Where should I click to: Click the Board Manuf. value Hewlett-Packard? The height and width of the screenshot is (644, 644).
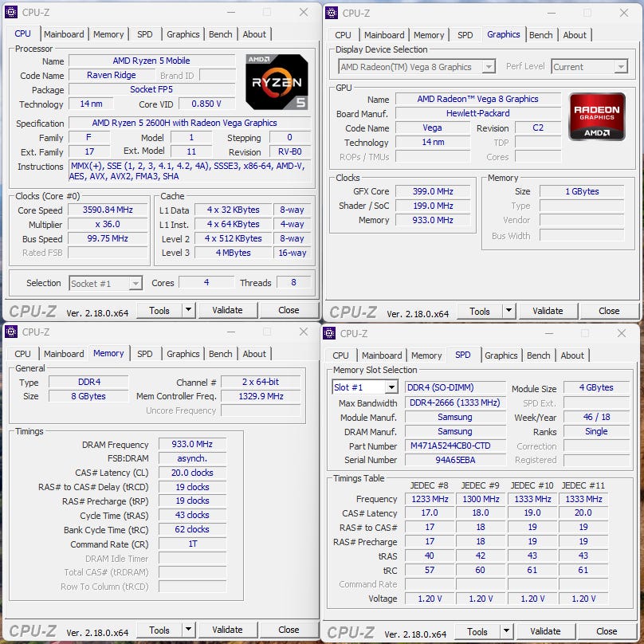pyautogui.click(x=477, y=113)
